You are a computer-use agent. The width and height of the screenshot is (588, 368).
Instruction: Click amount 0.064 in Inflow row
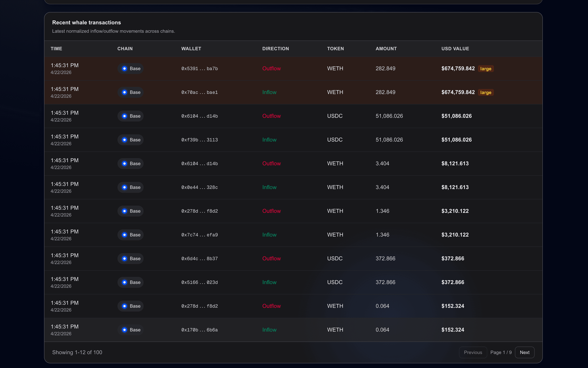382,329
